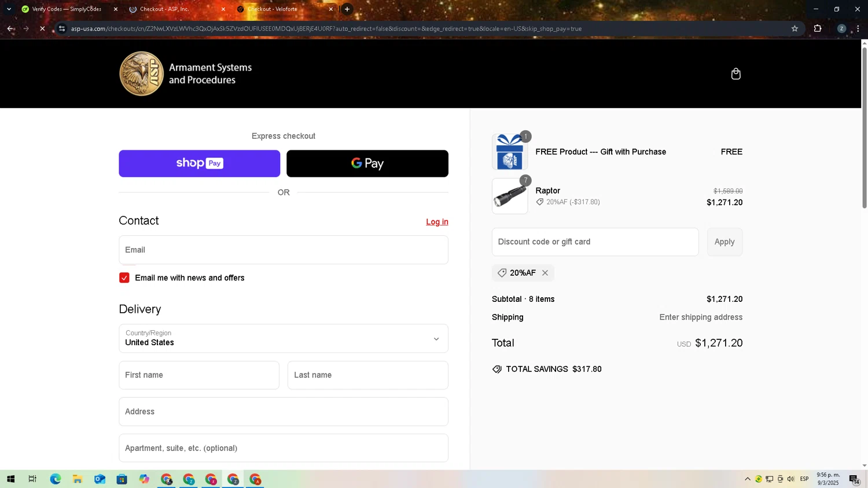This screenshot has height=488, width=868.
Task: Click the Log in link
Action: coord(437,222)
